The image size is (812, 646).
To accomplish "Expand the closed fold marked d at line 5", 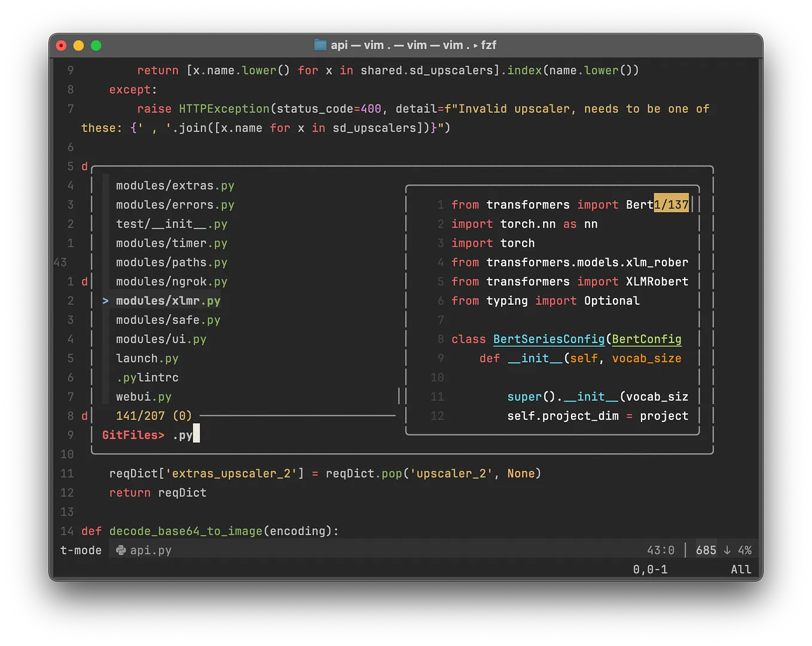I will [84, 167].
